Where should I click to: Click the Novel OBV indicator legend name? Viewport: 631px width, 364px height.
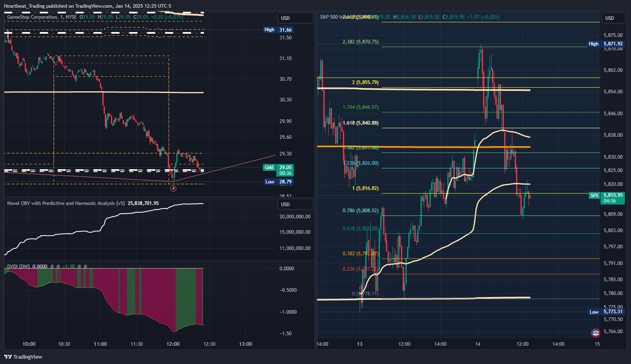(x=66, y=203)
